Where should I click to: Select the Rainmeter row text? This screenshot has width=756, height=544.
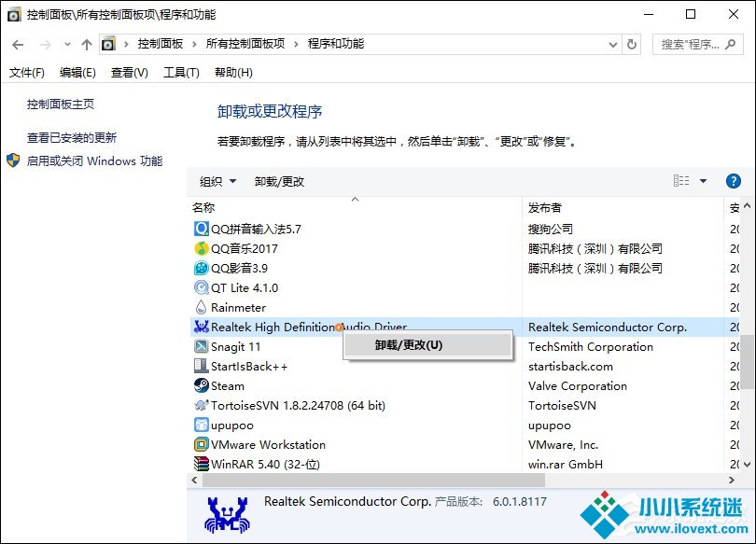pos(239,307)
